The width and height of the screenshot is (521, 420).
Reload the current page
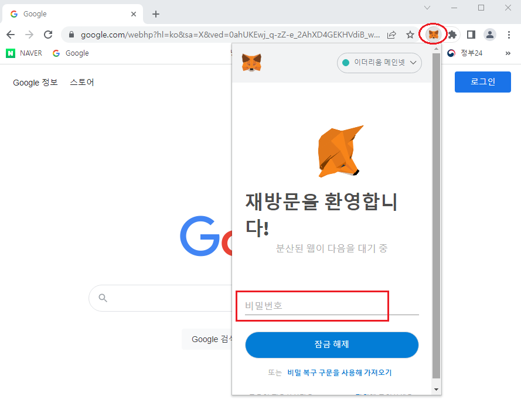pyautogui.click(x=48, y=35)
